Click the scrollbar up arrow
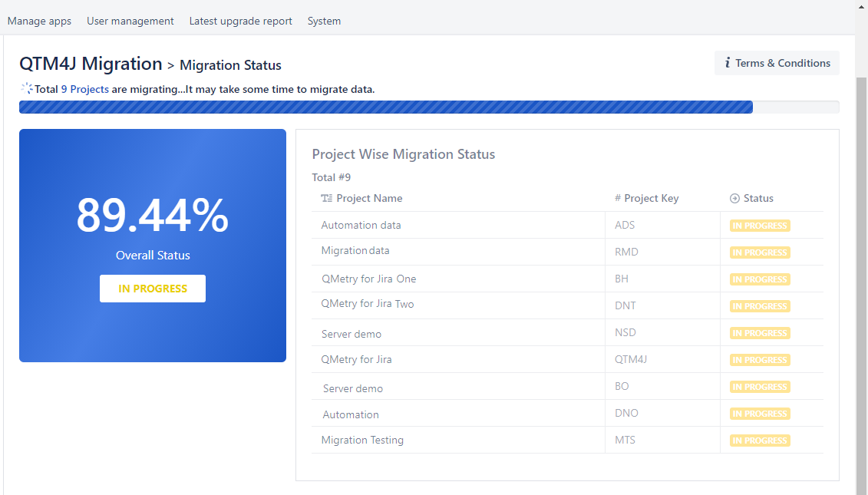Image resolution: width=868 pixels, height=495 pixels. point(861,5)
